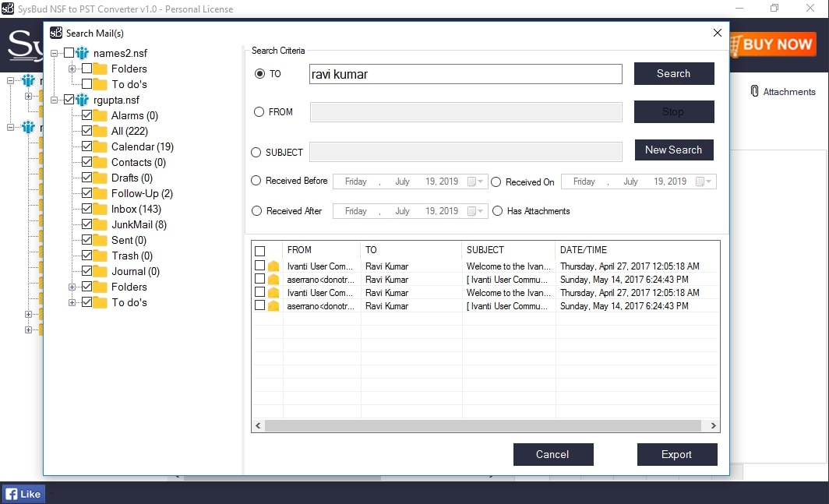Viewport: 829px width, 504px height.
Task: Click the BUY NOW cart icon
Action: (734, 45)
